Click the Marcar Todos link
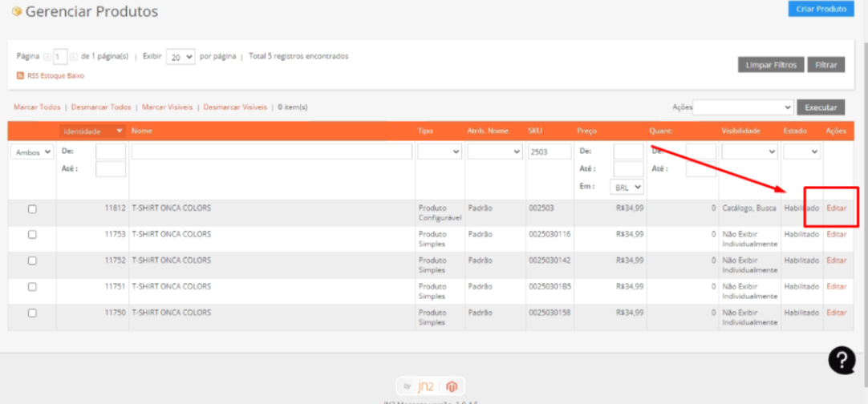The height and width of the screenshot is (404, 868). coord(37,107)
